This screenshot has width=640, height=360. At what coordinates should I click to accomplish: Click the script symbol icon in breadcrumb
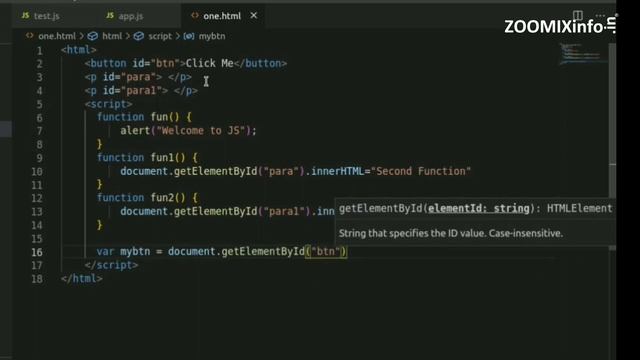(x=139, y=36)
